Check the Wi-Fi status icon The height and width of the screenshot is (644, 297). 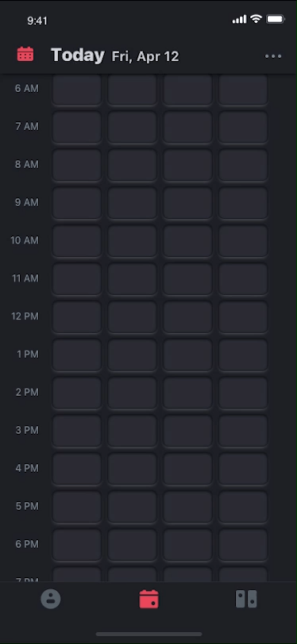click(x=256, y=19)
